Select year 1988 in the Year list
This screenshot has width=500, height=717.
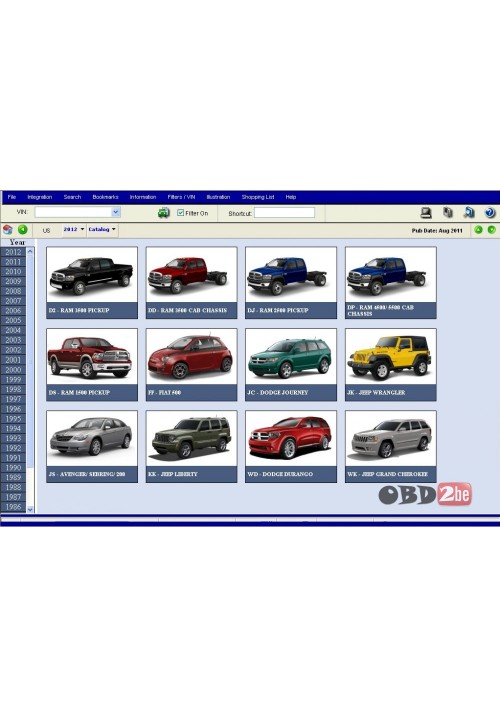pos(13,487)
